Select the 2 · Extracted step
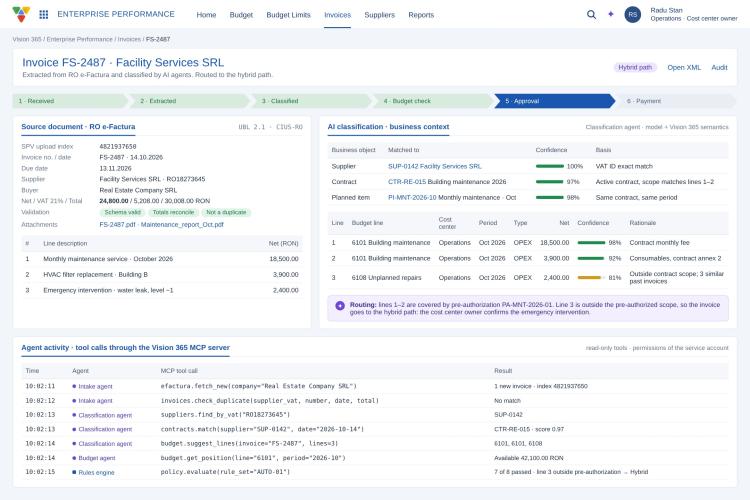The height and width of the screenshot is (500, 750). (x=192, y=101)
